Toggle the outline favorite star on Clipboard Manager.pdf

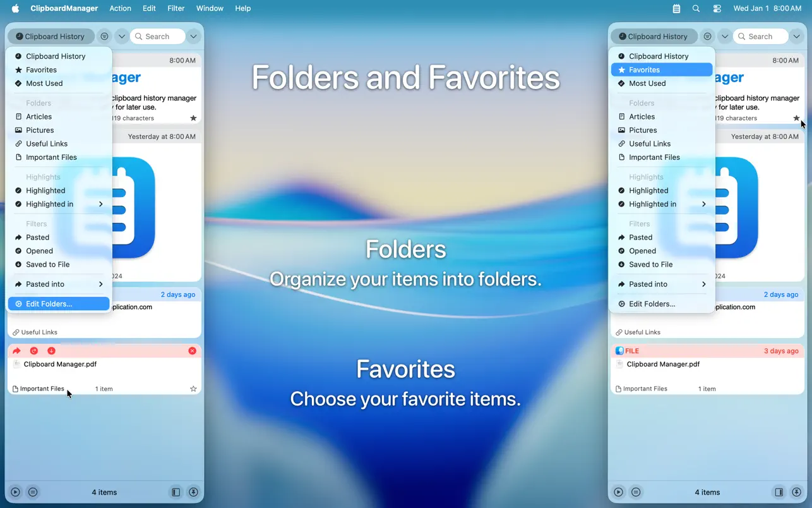(193, 389)
